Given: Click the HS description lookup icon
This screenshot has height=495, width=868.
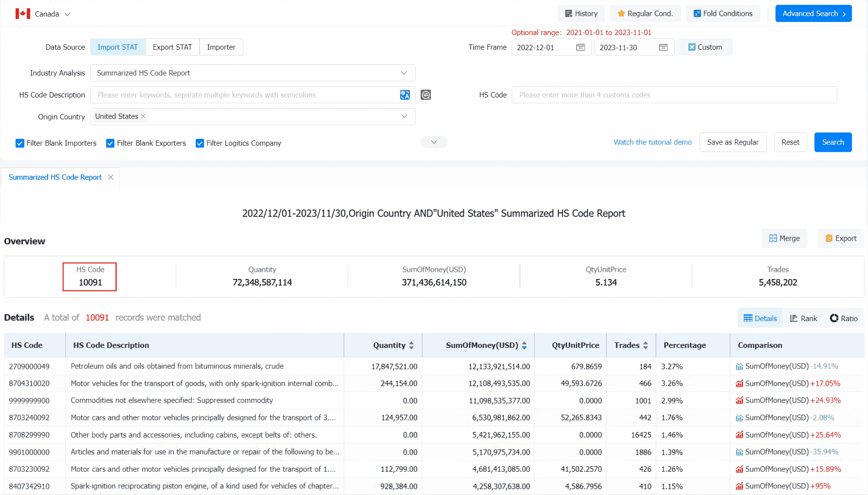Looking at the screenshot, I should coord(426,95).
